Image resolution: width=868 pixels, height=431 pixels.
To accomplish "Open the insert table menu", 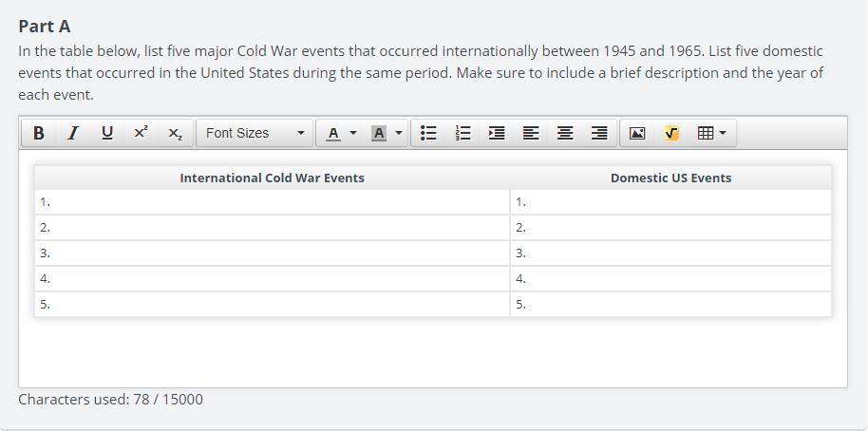I will [711, 134].
